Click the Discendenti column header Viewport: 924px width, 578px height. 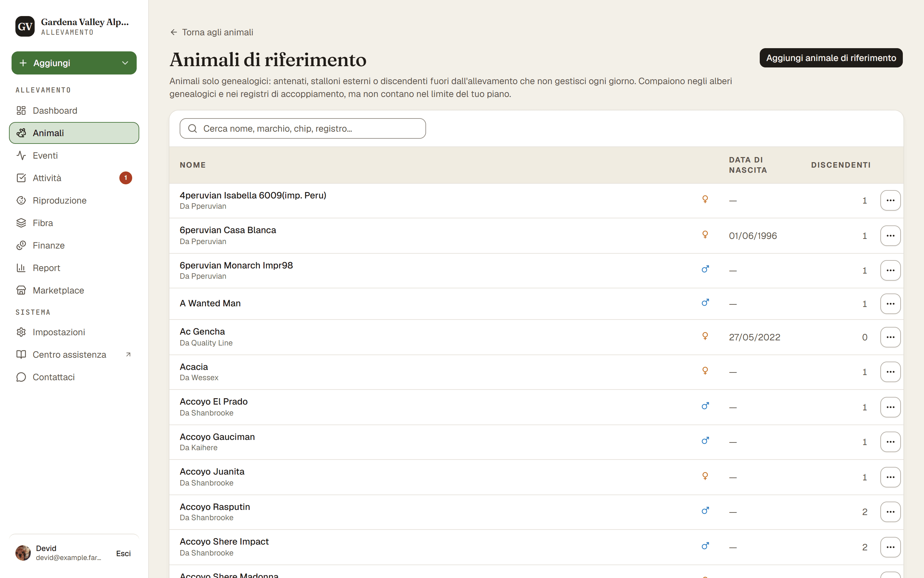pos(840,165)
